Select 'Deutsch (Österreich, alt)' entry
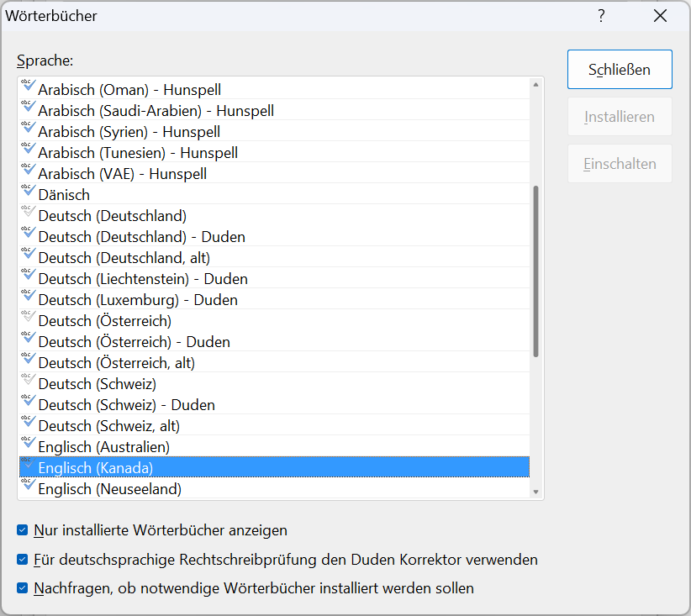This screenshot has width=691, height=616. coord(274,363)
